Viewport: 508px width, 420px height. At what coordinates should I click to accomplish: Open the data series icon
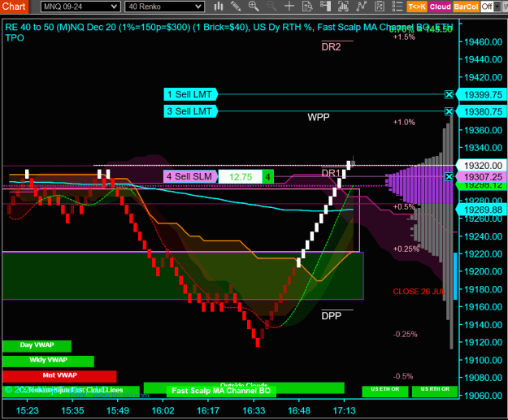pyautogui.click(x=343, y=6)
